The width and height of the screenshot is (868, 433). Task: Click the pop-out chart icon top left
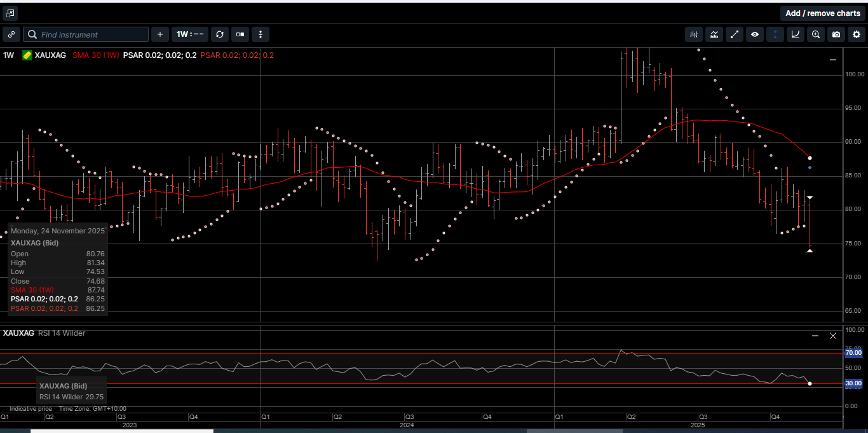point(10,13)
